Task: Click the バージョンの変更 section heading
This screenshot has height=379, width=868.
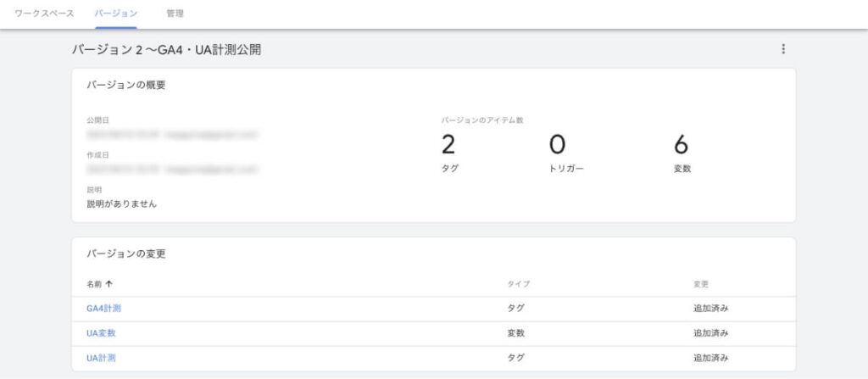Action: tap(131, 254)
